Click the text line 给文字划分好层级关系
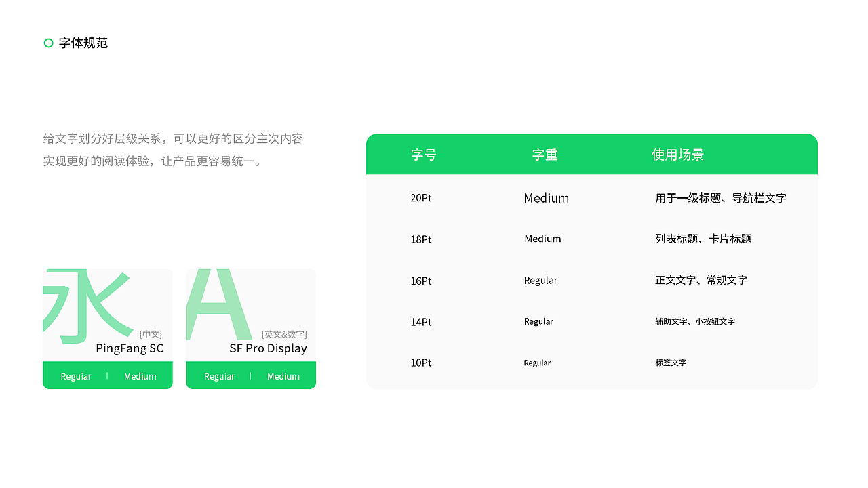Viewport: 868px width, 488px height. pyautogui.click(x=173, y=138)
